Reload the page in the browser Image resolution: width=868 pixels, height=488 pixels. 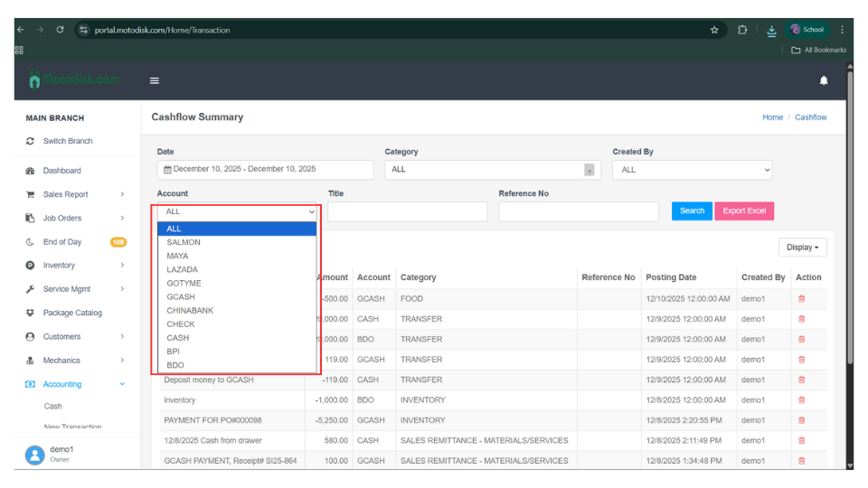(60, 30)
